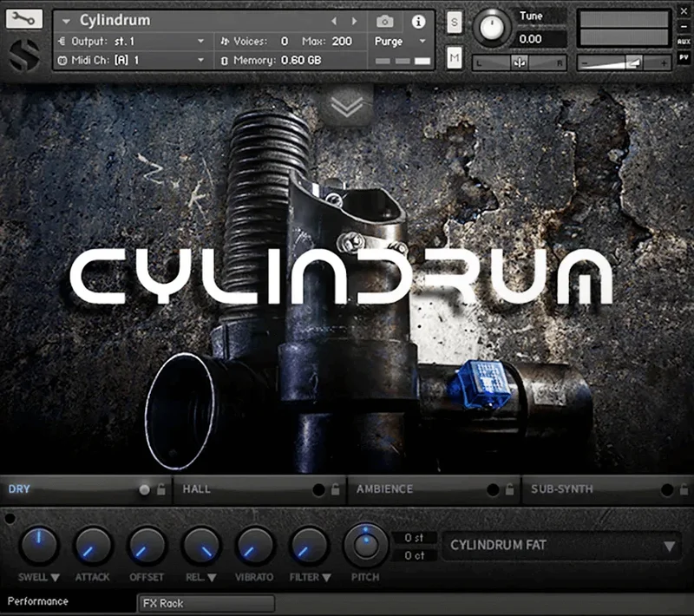This screenshot has height=616, width=694.
Task: Click the 0 ct cents pitch field
Action: 415,555
